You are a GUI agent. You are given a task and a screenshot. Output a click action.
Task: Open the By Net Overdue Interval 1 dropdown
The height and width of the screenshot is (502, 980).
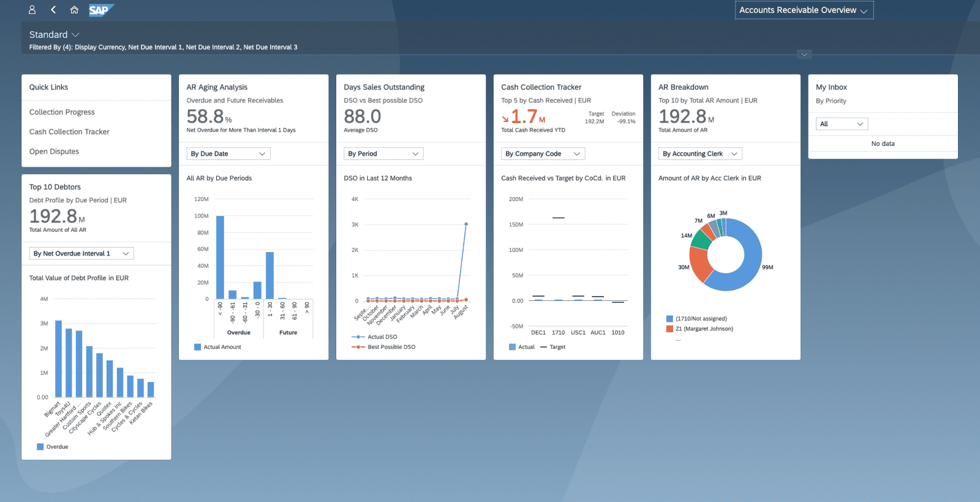81,254
